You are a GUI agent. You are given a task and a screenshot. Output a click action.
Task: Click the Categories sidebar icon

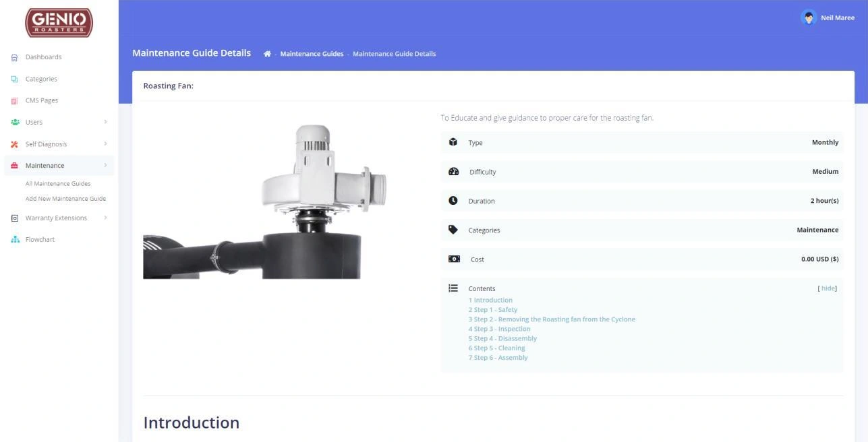tap(14, 79)
